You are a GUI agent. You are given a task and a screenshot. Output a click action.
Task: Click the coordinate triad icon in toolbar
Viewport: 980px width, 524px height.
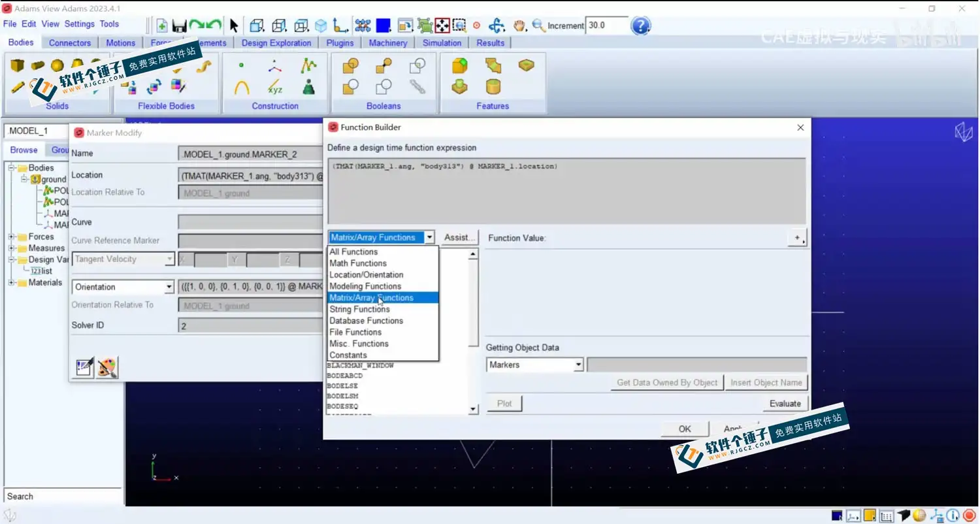(x=340, y=25)
